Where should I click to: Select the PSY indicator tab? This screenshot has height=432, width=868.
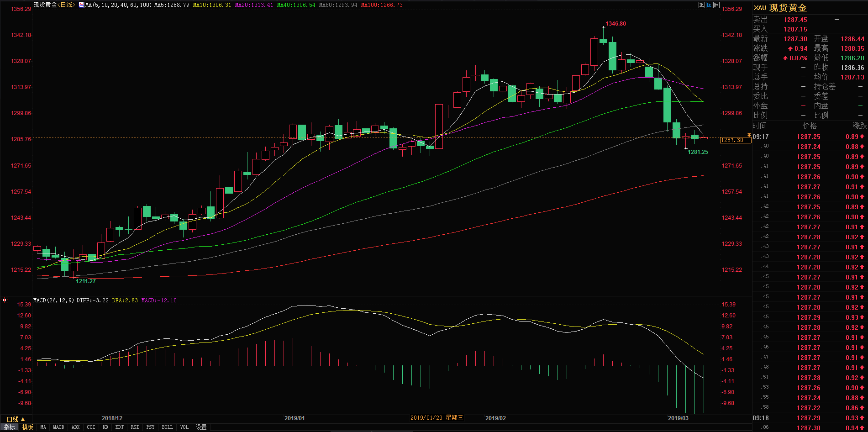coord(151,427)
